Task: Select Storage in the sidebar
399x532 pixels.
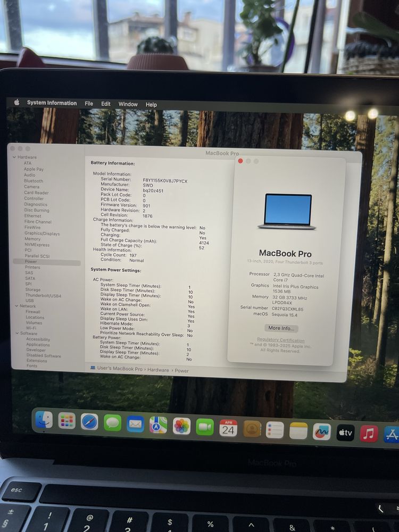Action: pyautogui.click(x=33, y=289)
